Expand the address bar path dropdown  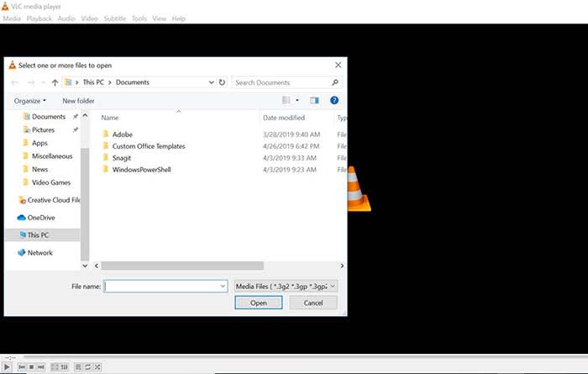(210, 82)
